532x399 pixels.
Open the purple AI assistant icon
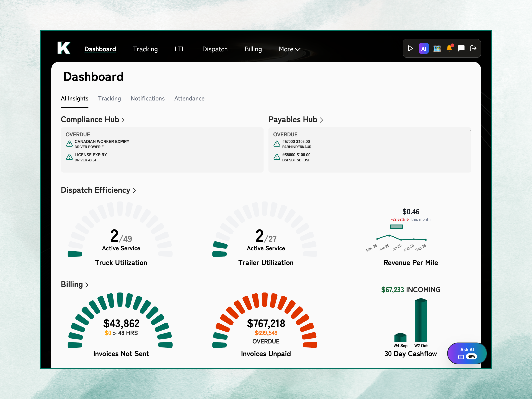click(x=424, y=48)
